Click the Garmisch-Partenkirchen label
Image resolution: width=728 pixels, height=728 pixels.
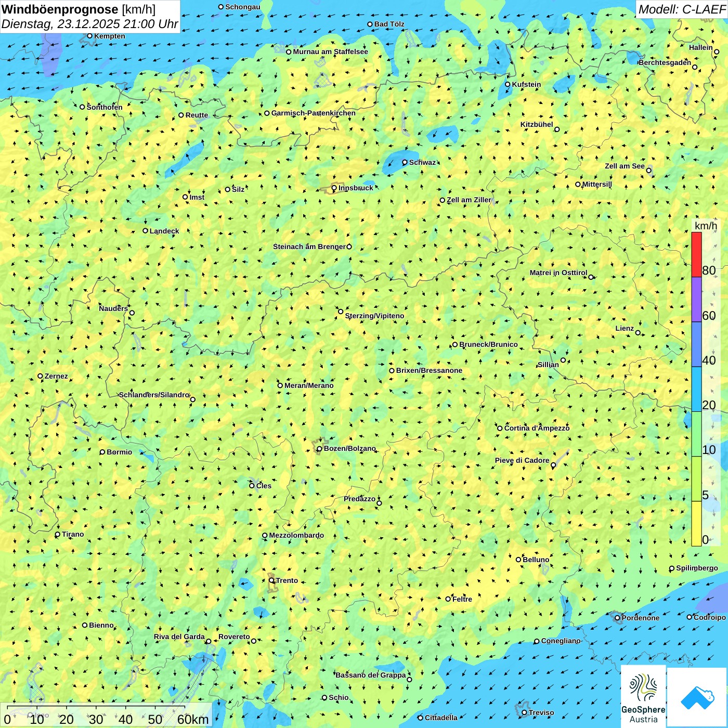point(314,113)
